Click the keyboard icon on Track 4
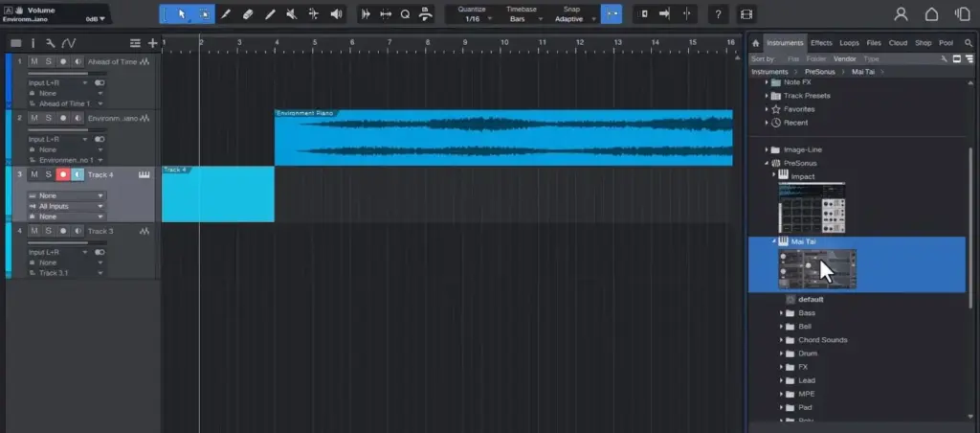The height and width of the screenshot is (433, 980). (145, 174)
